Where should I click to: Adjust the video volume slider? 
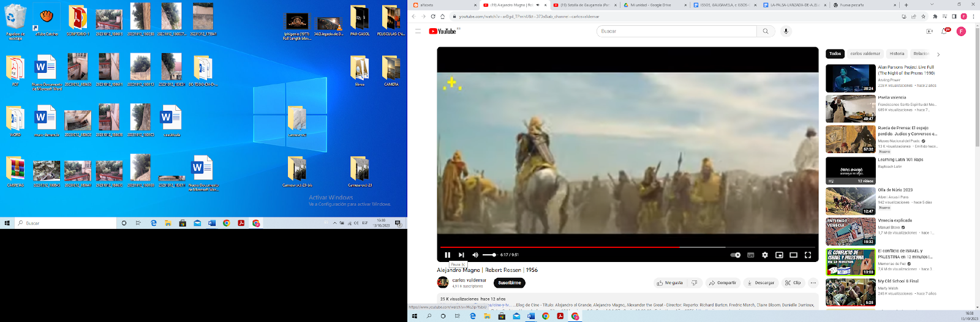(x=489, y=255)
